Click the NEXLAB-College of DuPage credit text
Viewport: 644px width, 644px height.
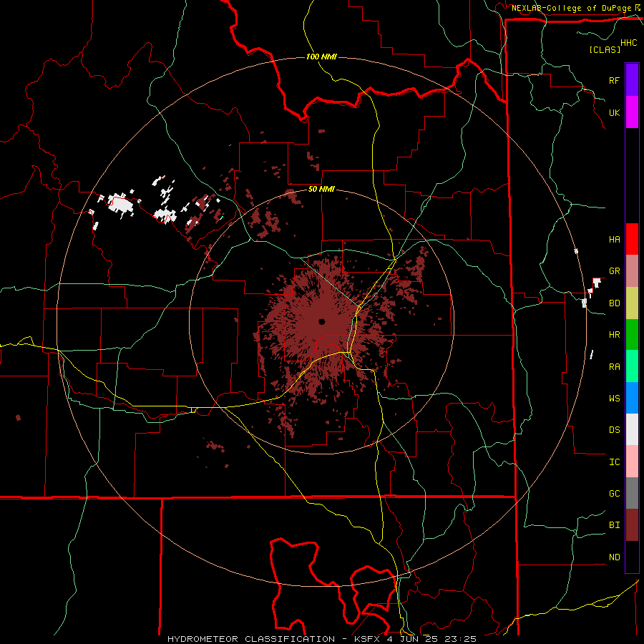click(x=571, y=8)
